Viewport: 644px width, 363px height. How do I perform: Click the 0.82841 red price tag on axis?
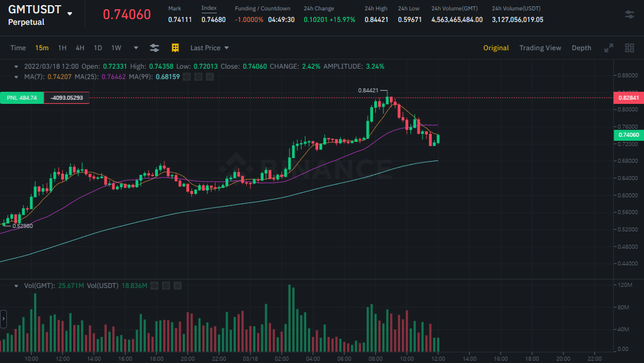coord(628,98)
